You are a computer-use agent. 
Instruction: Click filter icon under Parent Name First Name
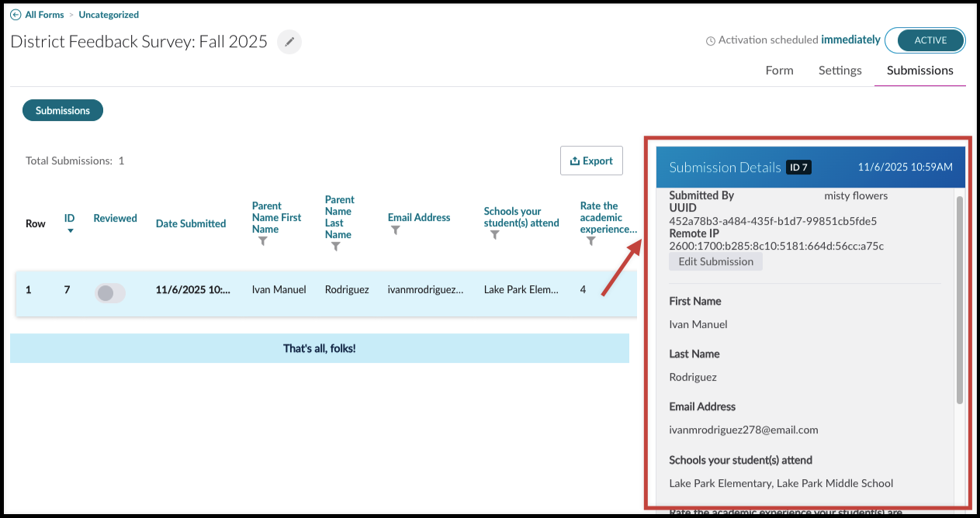[263, 241]
